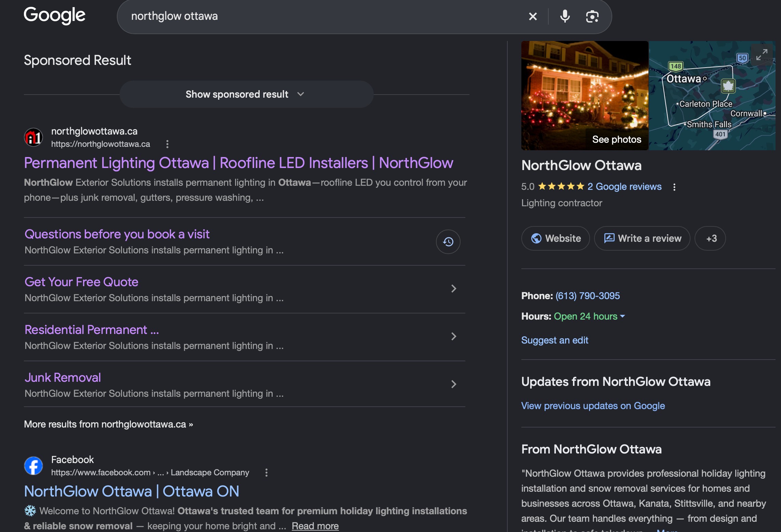This screenshot has height=532, width=781.
Task: Open View previous updates on Google
Action: [x=593, y=406]
